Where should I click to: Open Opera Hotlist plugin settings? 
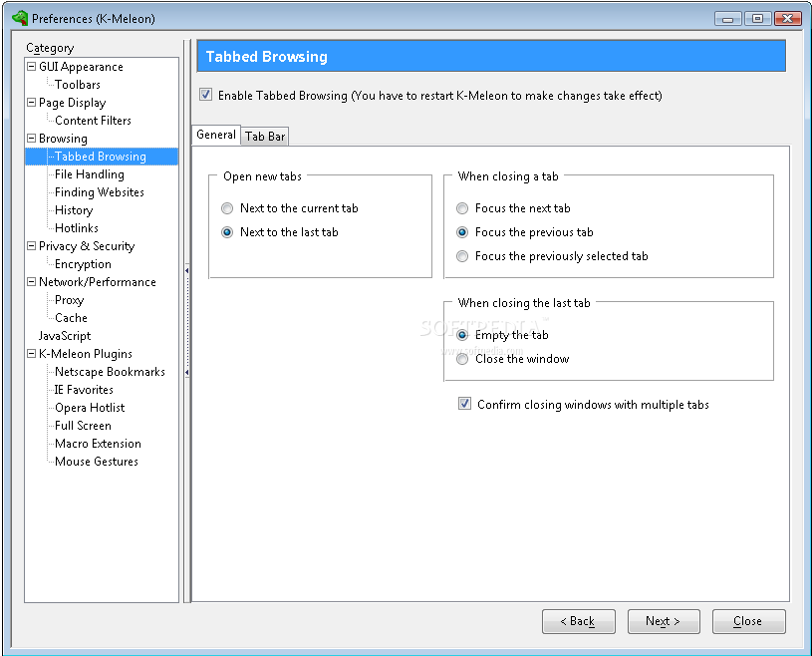pyautogui.click(x=90, y=408)
